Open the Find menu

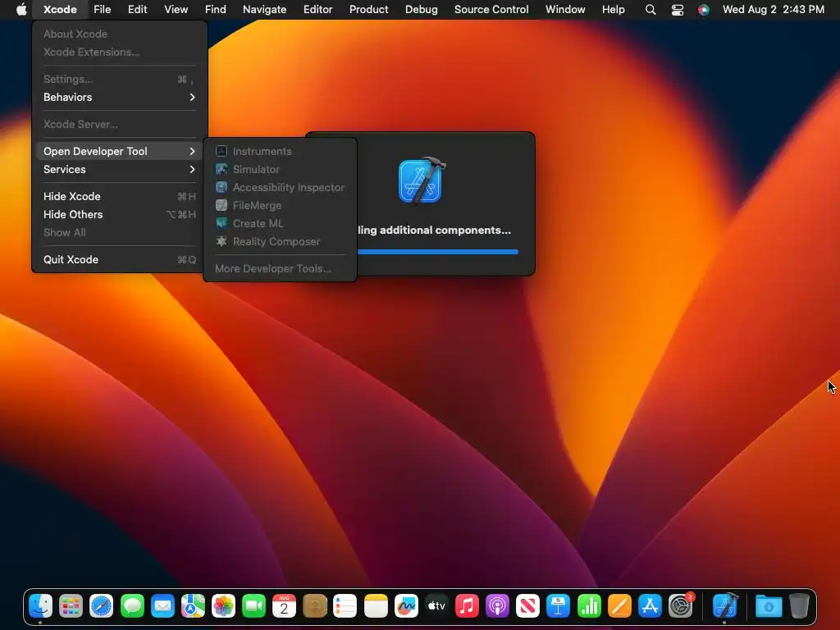[x=216, y=10]
